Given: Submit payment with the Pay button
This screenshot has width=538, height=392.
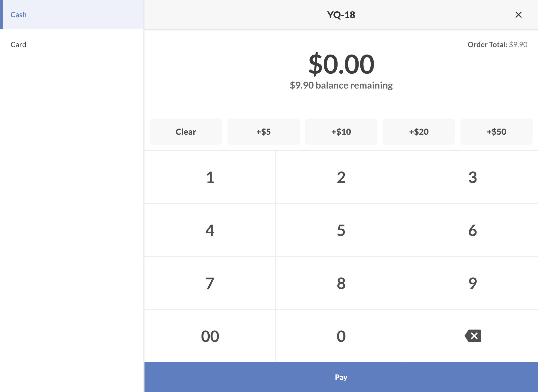Looking at the screenshot, I should tap(341, 377).
